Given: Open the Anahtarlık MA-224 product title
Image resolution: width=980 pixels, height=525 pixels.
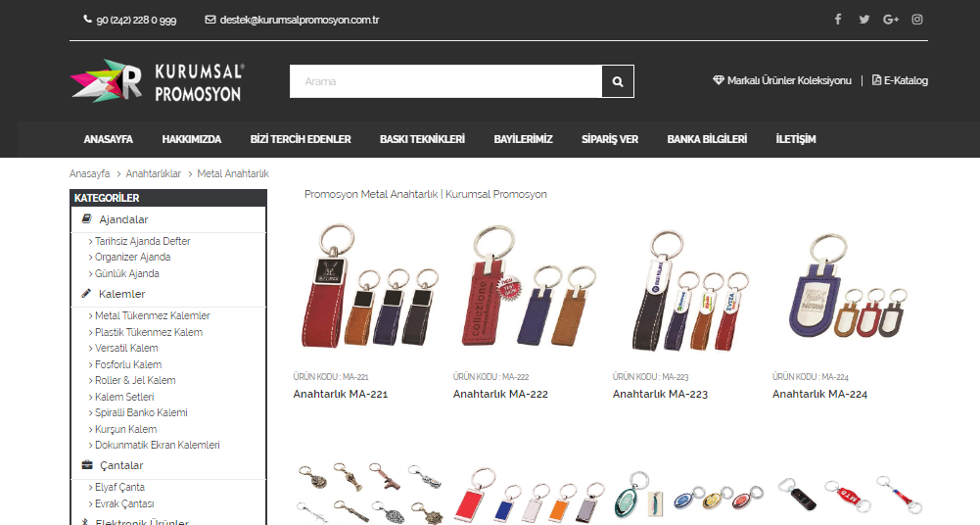Looking at the screenshot, I should coord(820,395).
